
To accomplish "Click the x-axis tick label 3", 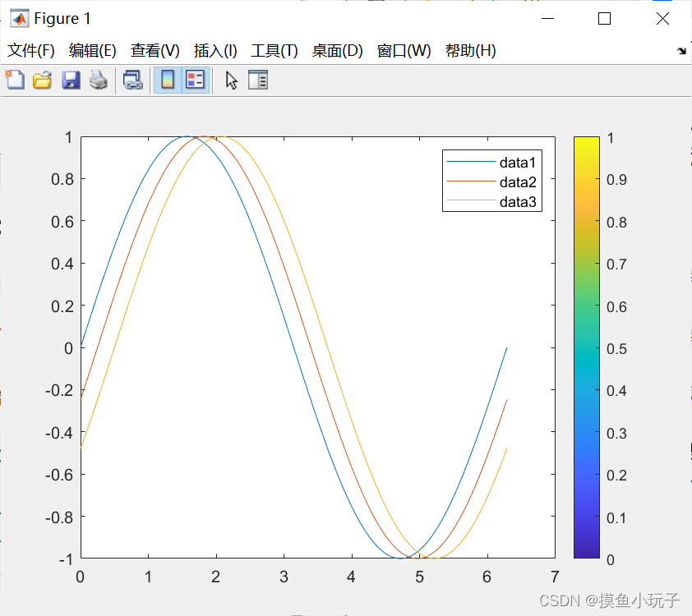I will pos(284,577).
